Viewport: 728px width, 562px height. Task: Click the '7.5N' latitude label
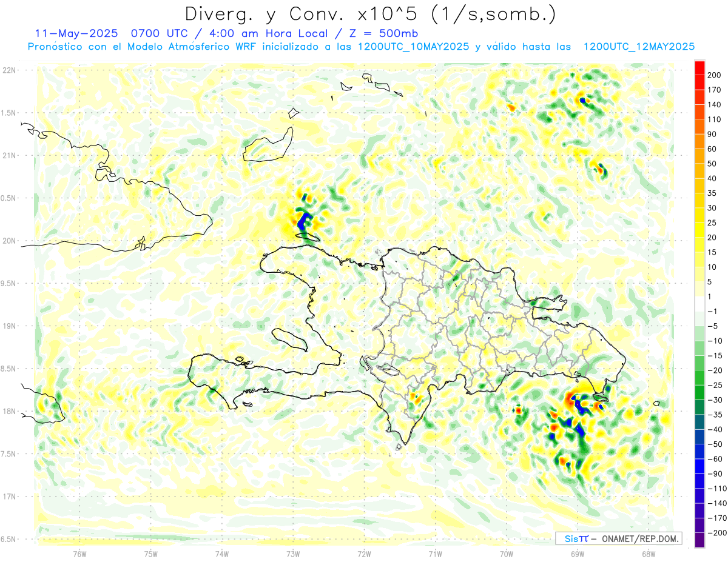coord(9,454)
